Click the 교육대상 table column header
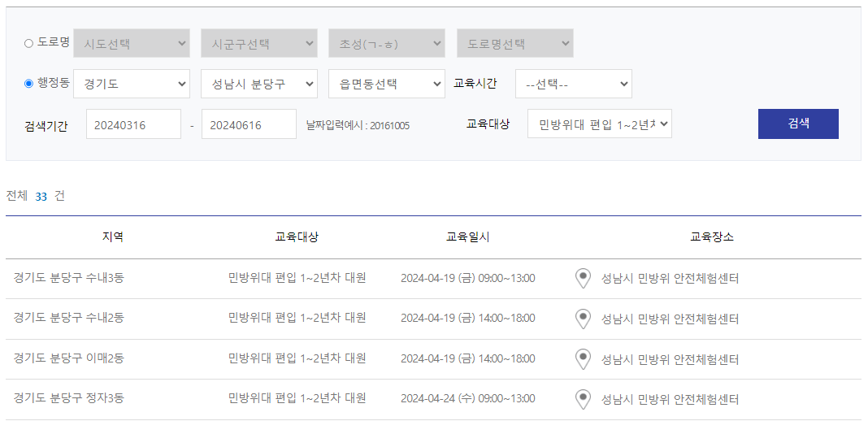The image size is (868, 421). 297,237
